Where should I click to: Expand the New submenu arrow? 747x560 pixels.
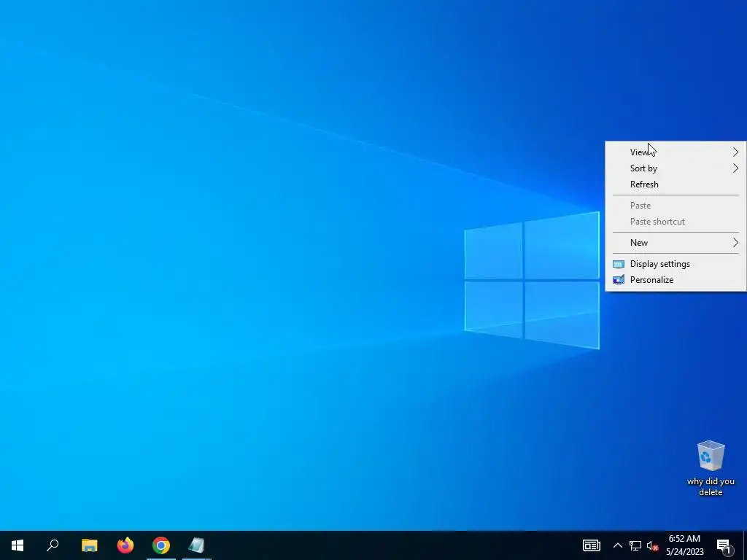point(735,242)
